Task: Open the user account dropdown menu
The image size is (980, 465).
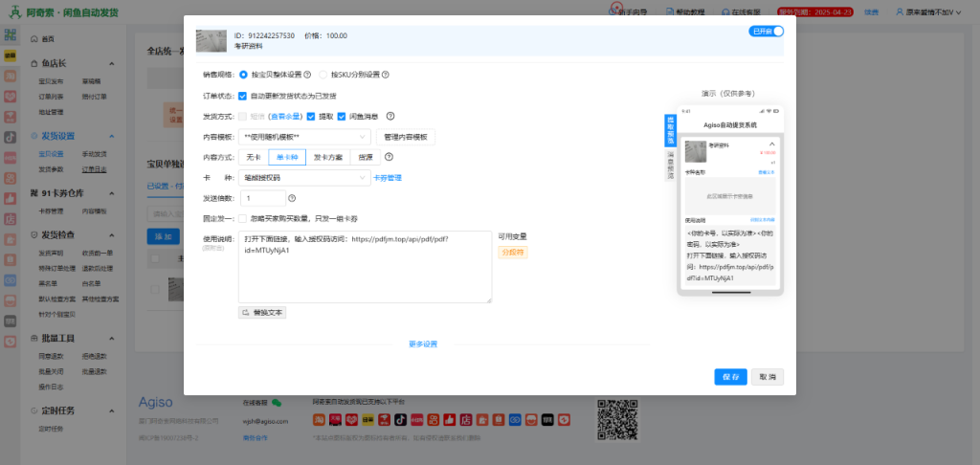Action: pos(936,11)
